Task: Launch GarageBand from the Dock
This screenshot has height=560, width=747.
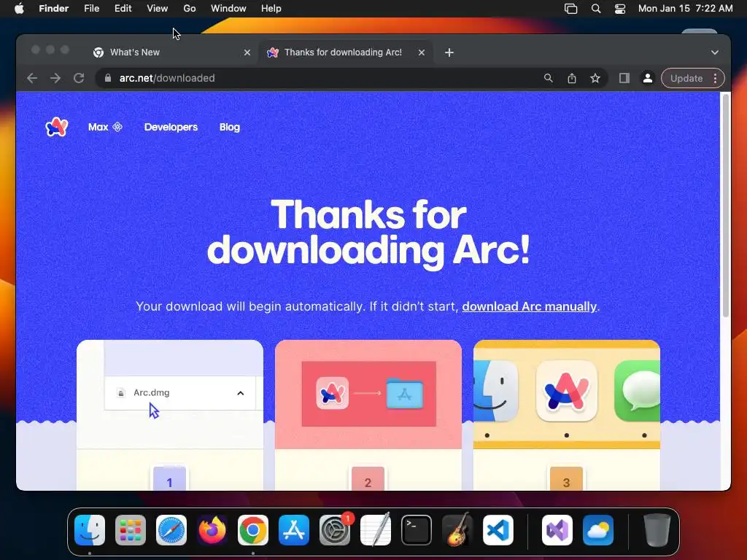Action: pos(457,530)
